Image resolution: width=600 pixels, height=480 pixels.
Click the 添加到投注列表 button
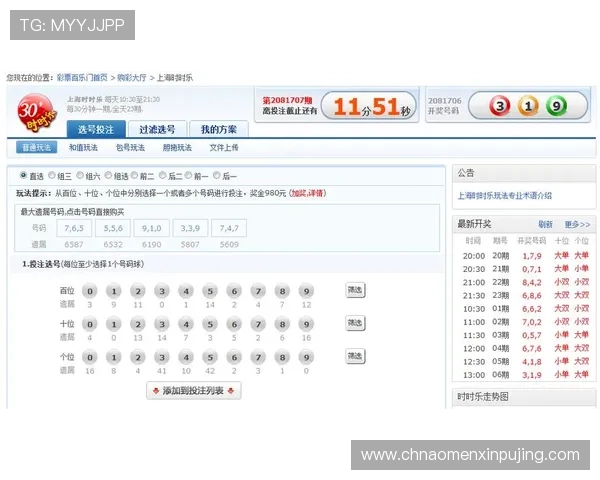point(194,390)
